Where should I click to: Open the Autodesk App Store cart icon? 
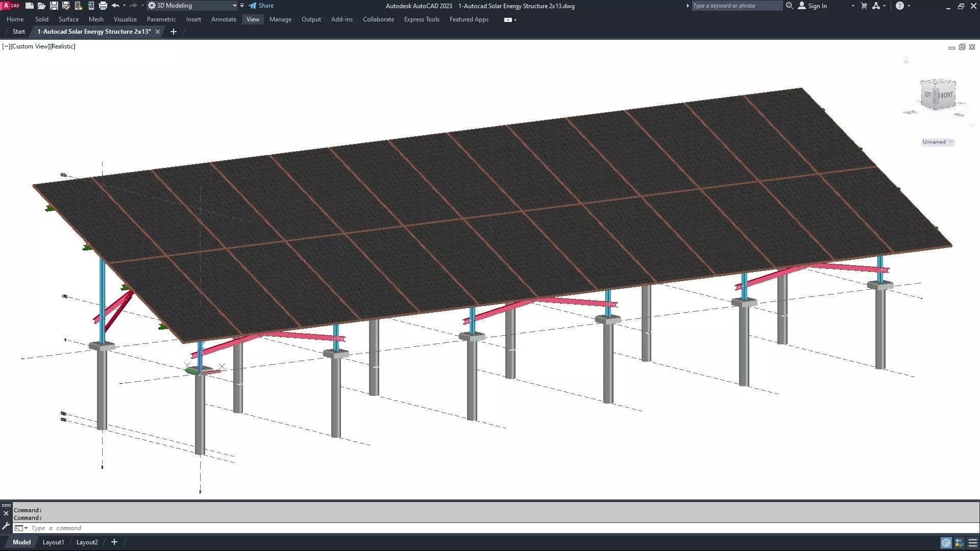[864, 6]
